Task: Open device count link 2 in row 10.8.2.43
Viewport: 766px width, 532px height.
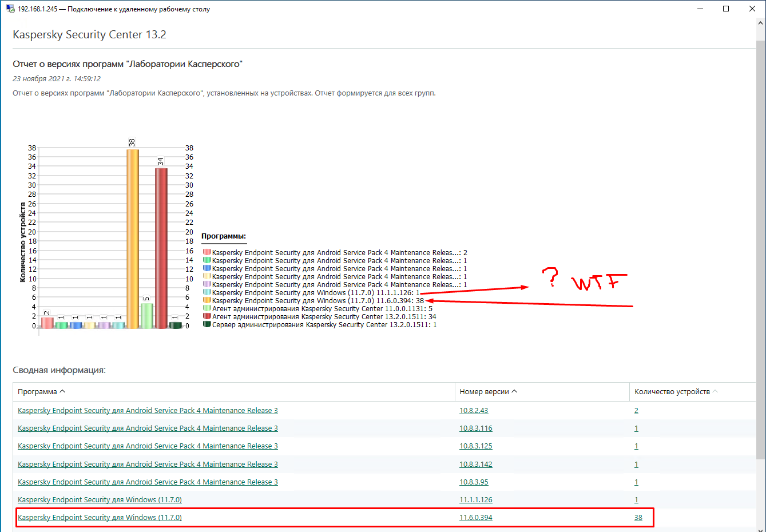Action: (636, 411)
